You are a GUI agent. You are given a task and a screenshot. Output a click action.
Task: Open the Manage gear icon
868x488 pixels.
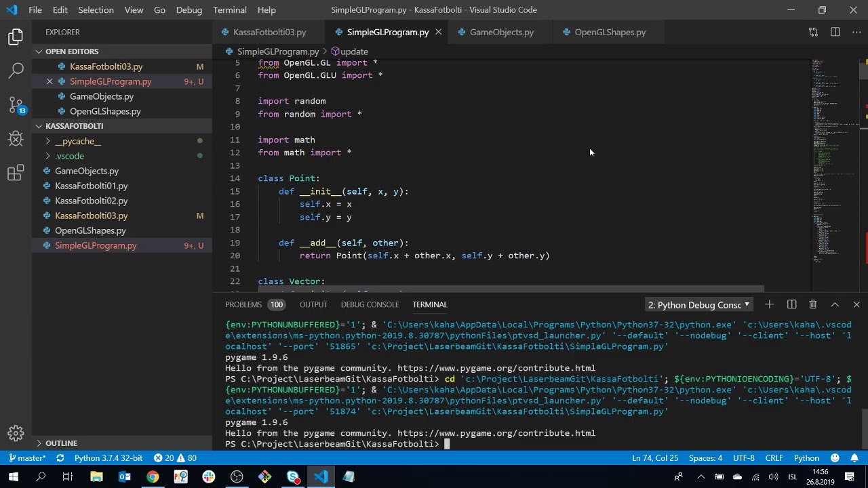pyautogui.click(x=16, y=433)
